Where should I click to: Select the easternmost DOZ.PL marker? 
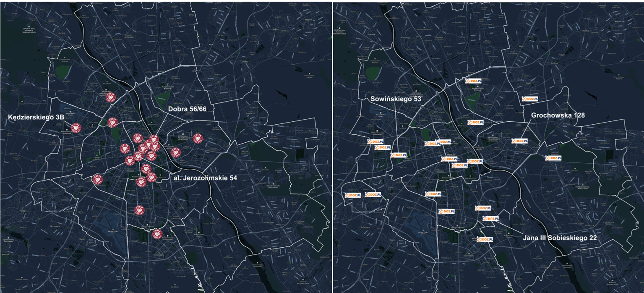[x=553, y=158]
